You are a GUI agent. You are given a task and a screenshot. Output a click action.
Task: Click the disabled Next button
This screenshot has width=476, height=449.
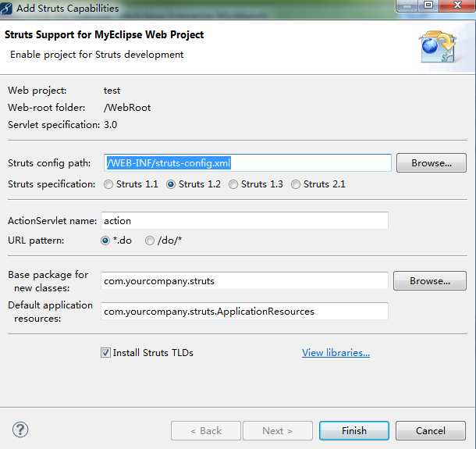click(x=278, y=431)
